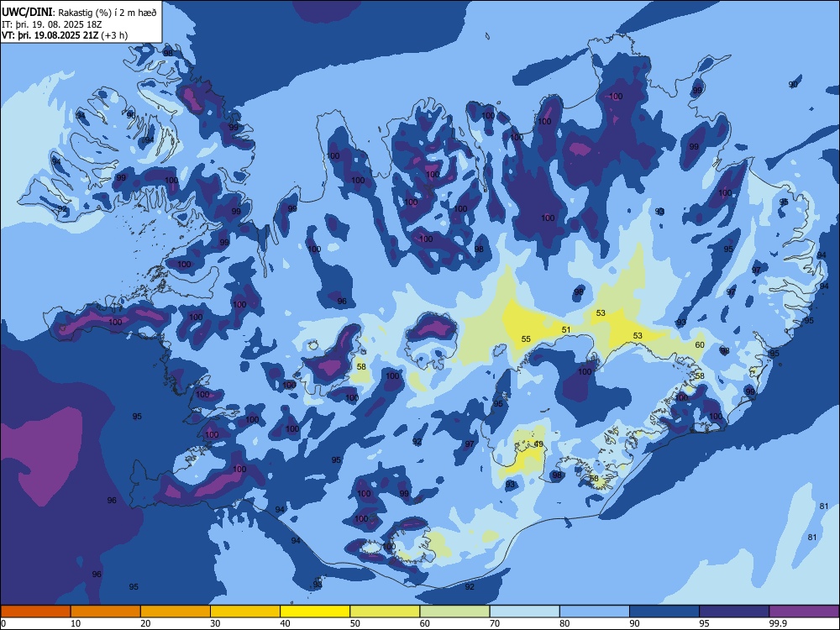Image resolution: width=840 pixels, height=630 pixels.
Task: Click the 0–10 dark orange legend swatch
Action: point(36,612)
